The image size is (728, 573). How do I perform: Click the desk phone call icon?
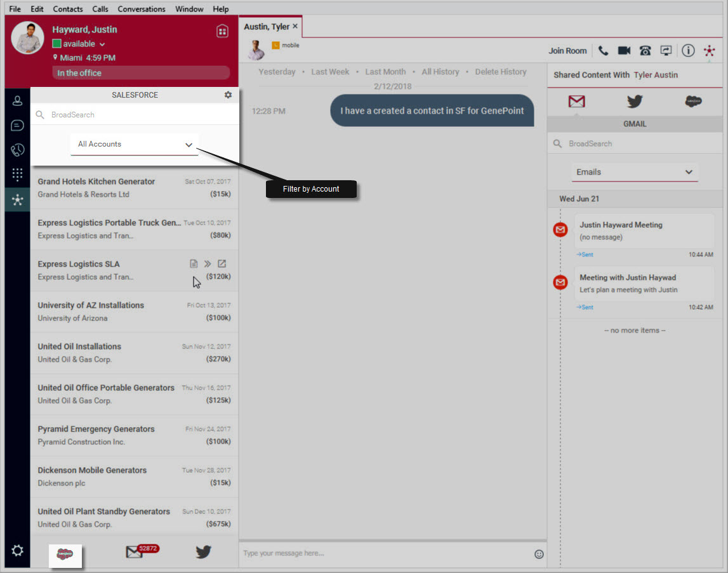(x=645, y=51)
